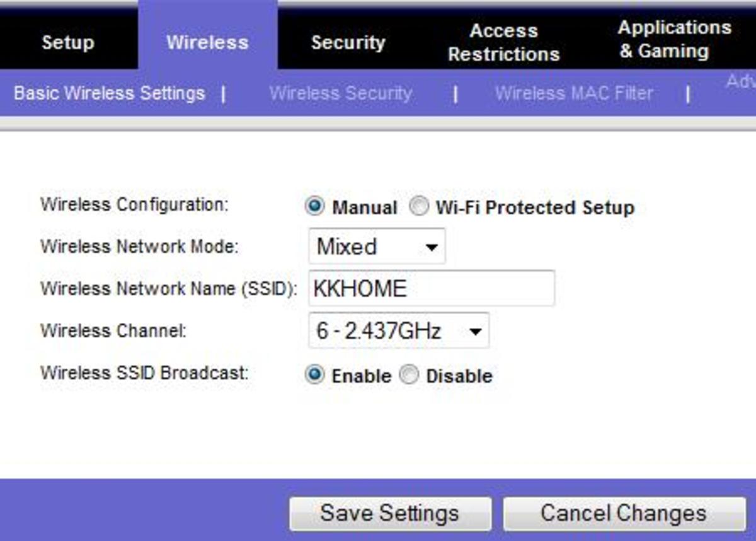Open the partially visible Advanced wireless sub-tab
The image size is (756, 541).
[740, 82]
